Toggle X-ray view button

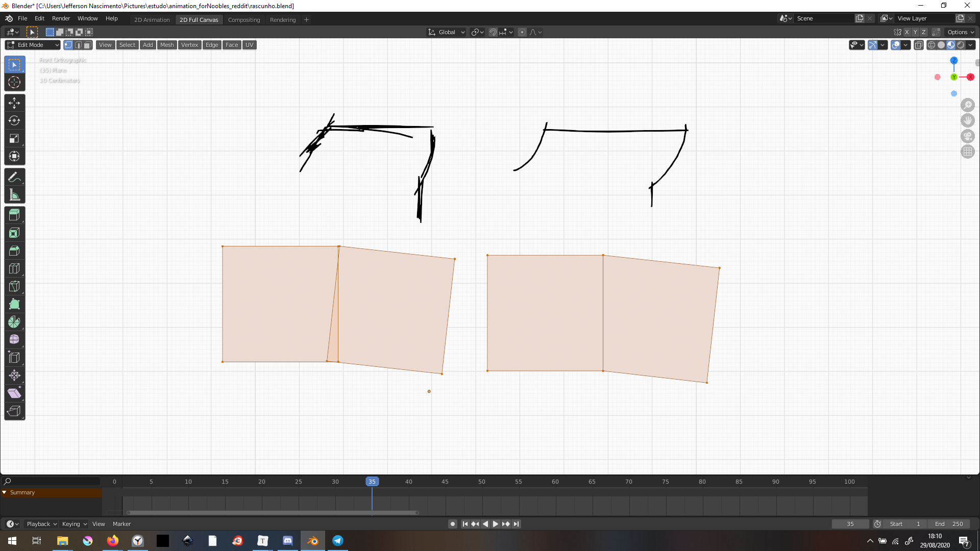(918, 45)
